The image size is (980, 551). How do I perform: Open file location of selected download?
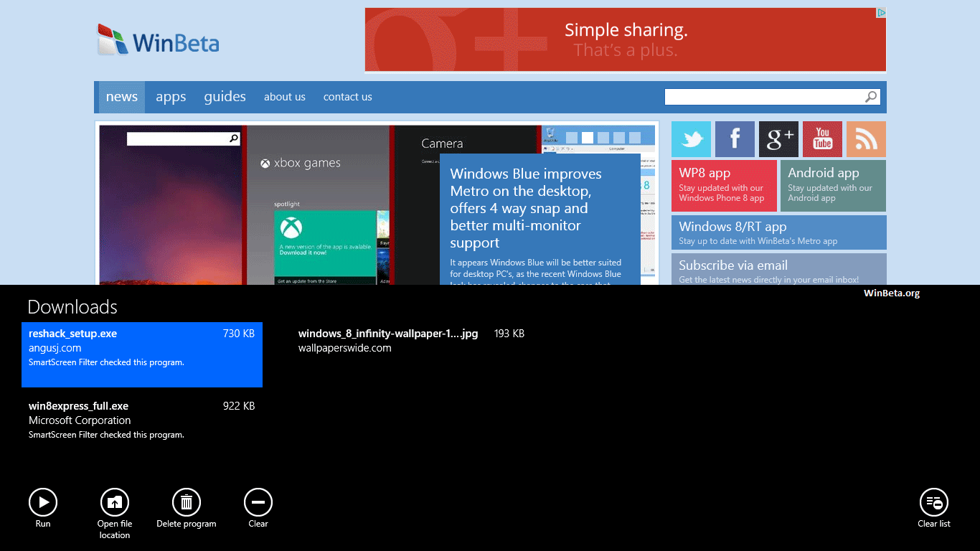click(115, 502)
